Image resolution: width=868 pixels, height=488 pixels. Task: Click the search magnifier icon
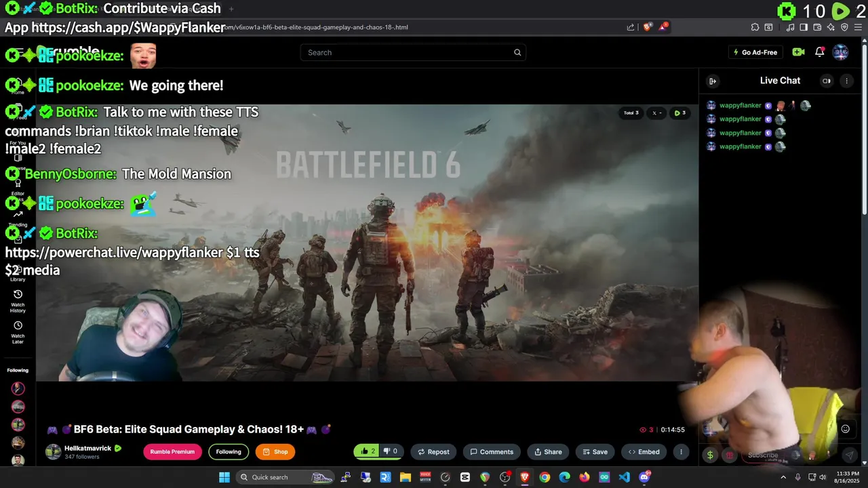click(517, 52)
